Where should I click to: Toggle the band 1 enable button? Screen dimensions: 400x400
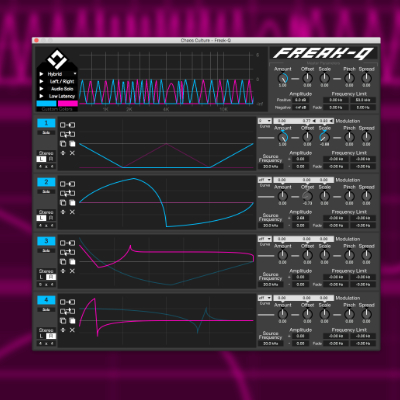(x=46, y=123)
